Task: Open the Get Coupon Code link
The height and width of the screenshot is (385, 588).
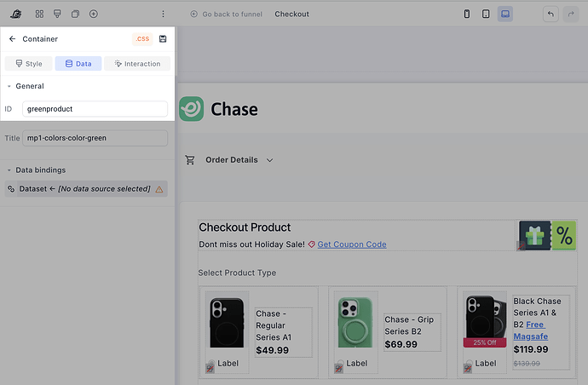Action: [x=351, y=244]
